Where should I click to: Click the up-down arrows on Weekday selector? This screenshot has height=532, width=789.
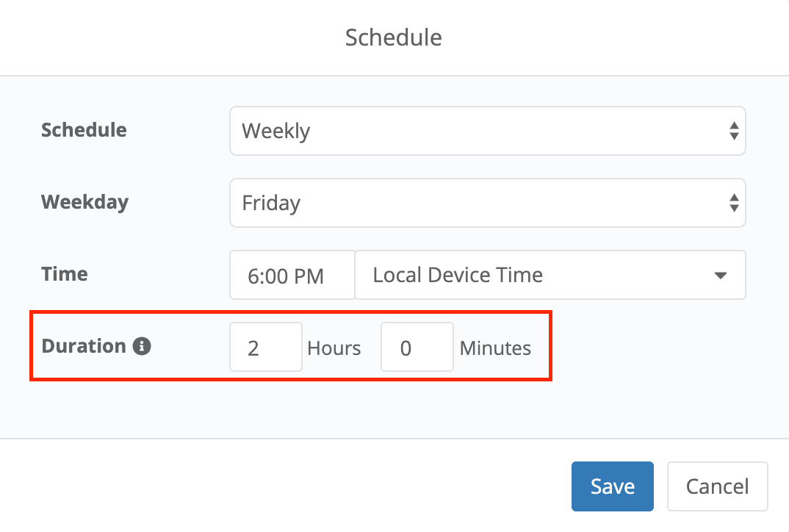click(733, 203)
